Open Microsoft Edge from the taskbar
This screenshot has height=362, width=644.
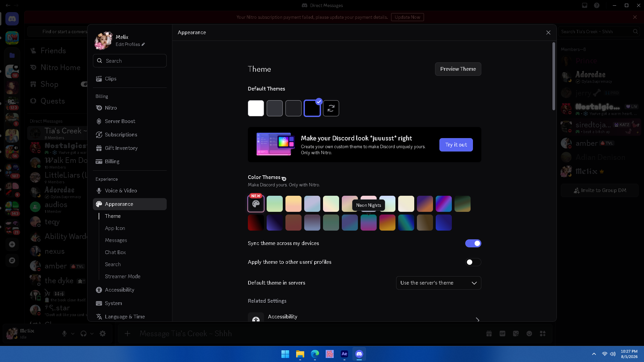click(x=315, y=354)
